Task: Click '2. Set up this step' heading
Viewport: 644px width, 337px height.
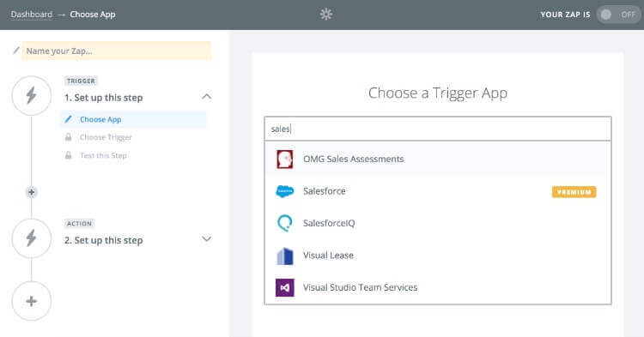Action: tap(104, 240)
